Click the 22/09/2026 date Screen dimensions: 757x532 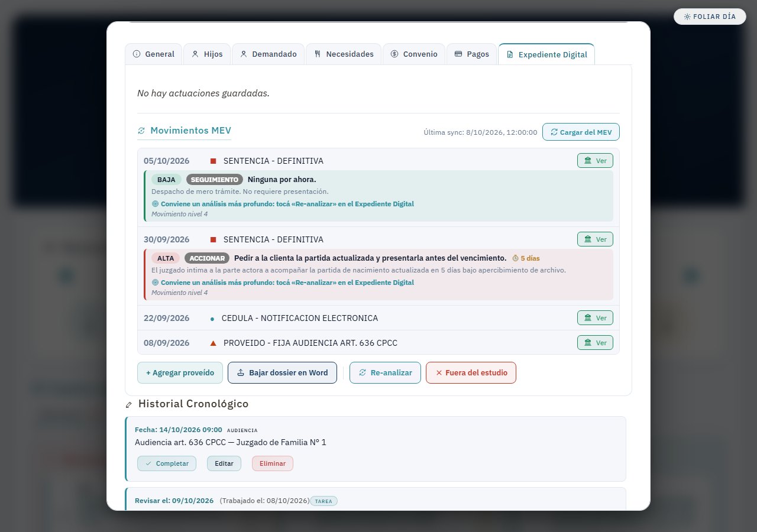tap(167, 318)
